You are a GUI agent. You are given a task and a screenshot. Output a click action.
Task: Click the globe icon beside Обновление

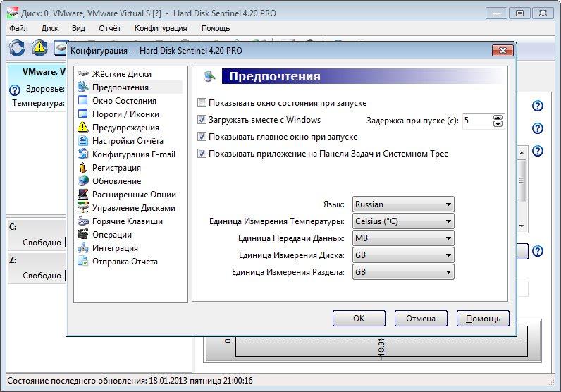83,180
